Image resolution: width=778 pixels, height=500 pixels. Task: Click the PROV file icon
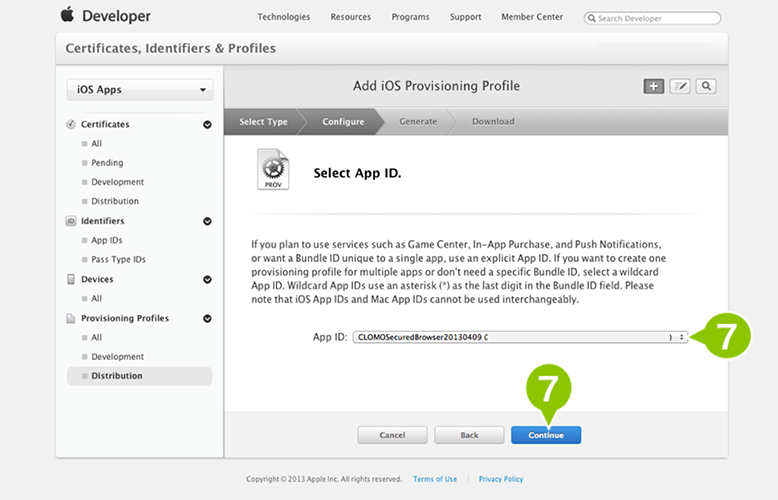273,170
